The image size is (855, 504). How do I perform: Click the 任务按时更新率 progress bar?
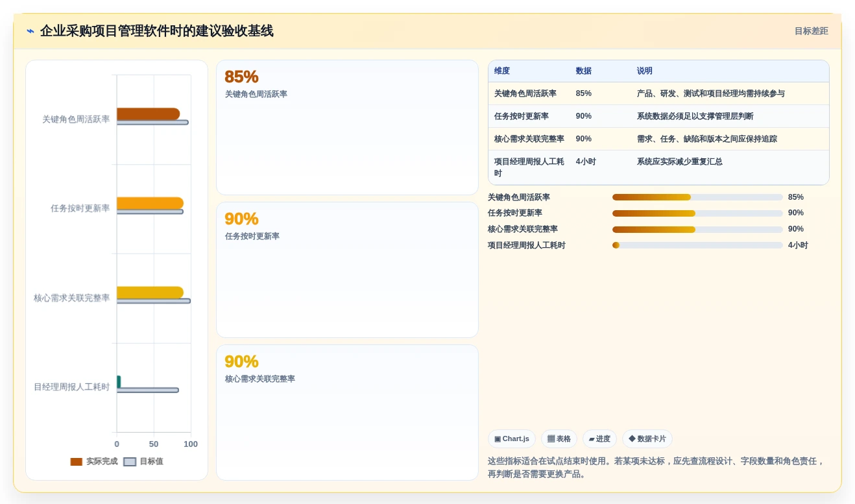tap(697, 213)
